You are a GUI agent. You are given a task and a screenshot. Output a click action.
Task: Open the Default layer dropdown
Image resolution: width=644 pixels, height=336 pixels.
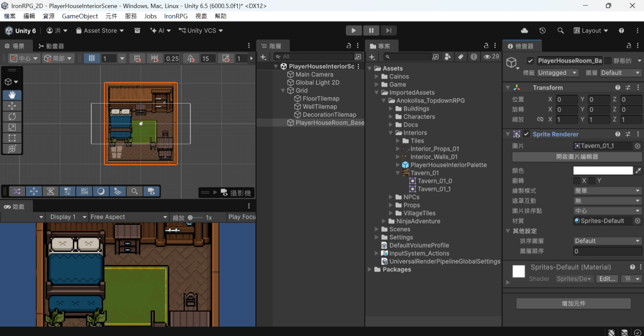click(620, 73)
